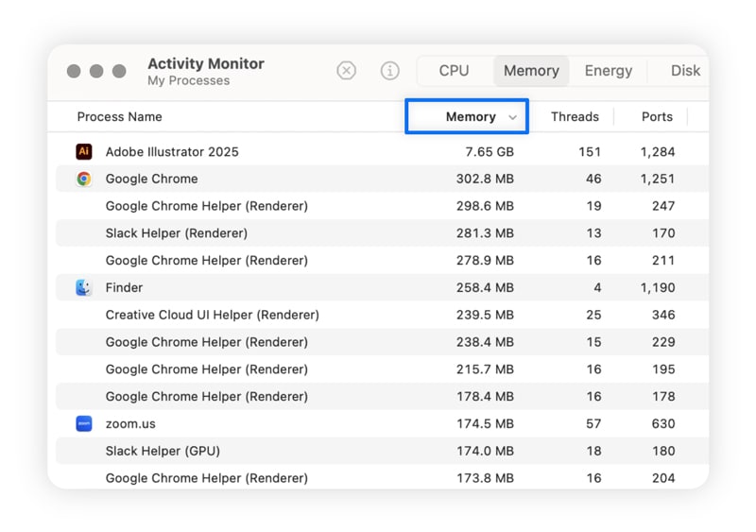The image size is (756, 532).
Task: Click the Google Chrome app icon
Action: (84, 179)
